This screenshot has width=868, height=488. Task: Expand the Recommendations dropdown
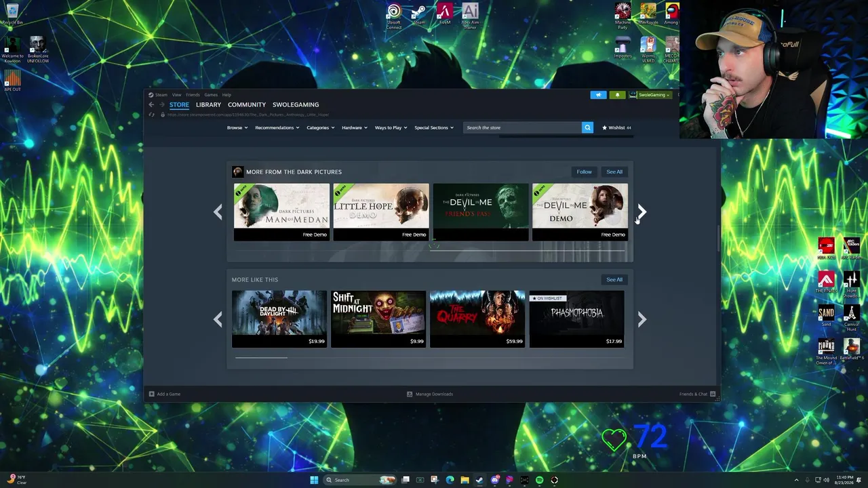[x=277, y=127]
